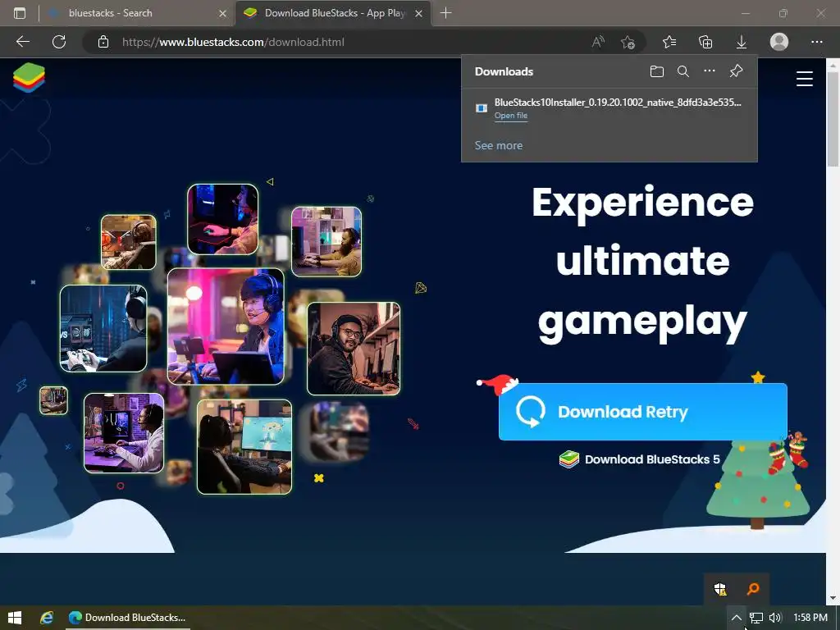Screen dimensions: 840x630
Task: Open Read aloud icon in address bar
Action: coord(598,42)
